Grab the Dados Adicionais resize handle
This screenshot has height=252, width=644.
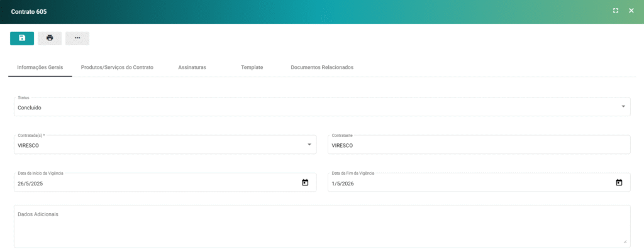coord(625,241)
